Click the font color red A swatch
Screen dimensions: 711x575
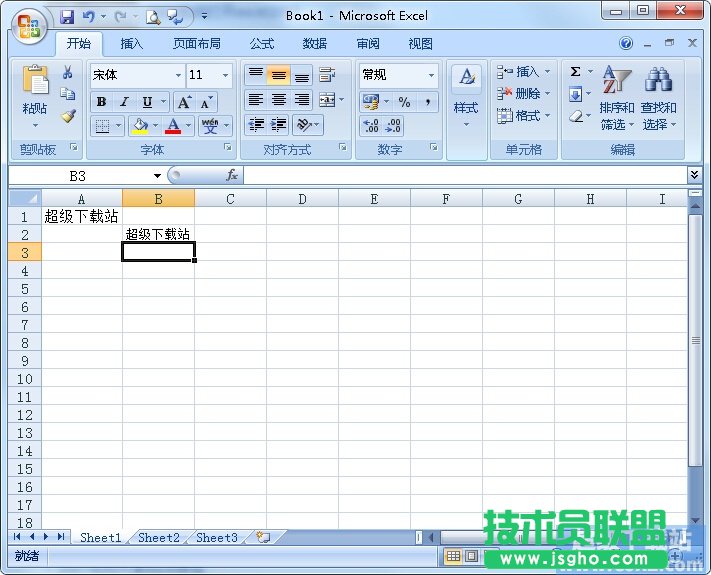click(173, 126)
